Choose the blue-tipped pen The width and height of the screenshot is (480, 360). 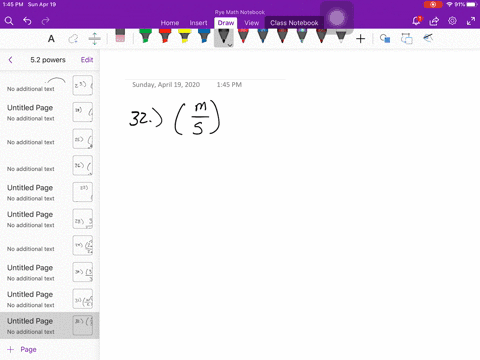point(263,36)
